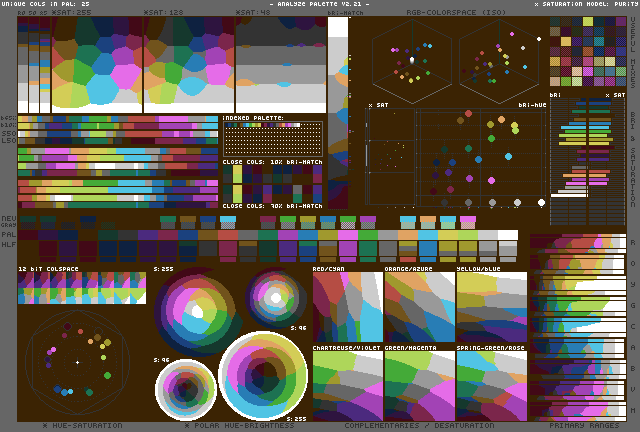Click the large S: 255 dark polar disc
Viewport: 640px width, 432px height.
pyautogui.click(x=196, y=312)
